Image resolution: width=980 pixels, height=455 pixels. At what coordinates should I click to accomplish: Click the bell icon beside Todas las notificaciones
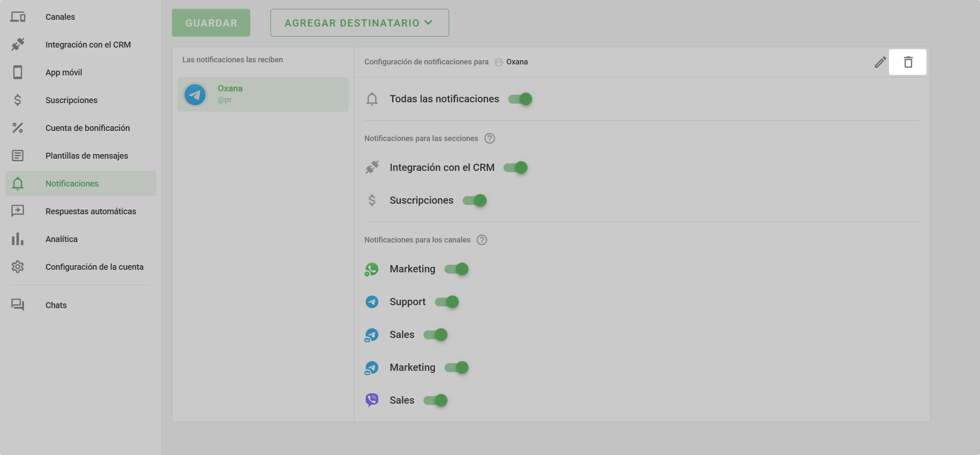tap(372, 99)
